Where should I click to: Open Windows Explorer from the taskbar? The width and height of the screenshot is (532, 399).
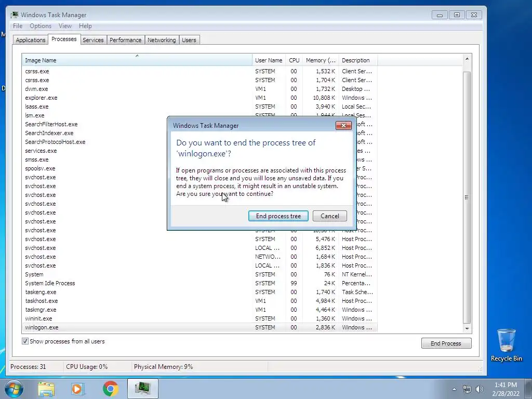tap(46, 389)
